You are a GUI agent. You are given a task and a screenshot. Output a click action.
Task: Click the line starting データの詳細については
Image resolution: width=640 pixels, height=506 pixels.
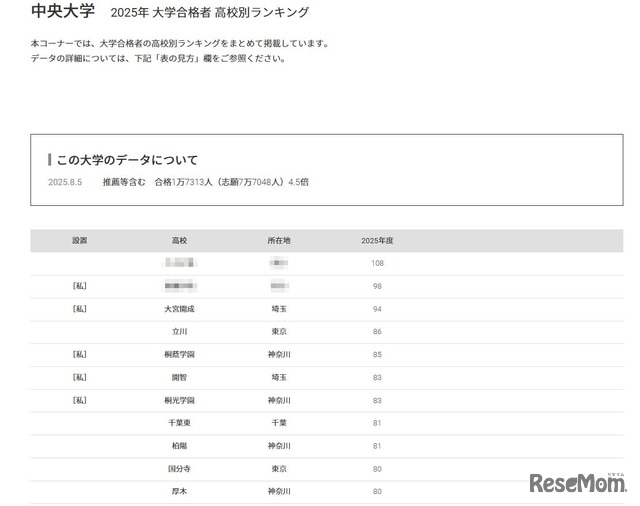(158, 58)
